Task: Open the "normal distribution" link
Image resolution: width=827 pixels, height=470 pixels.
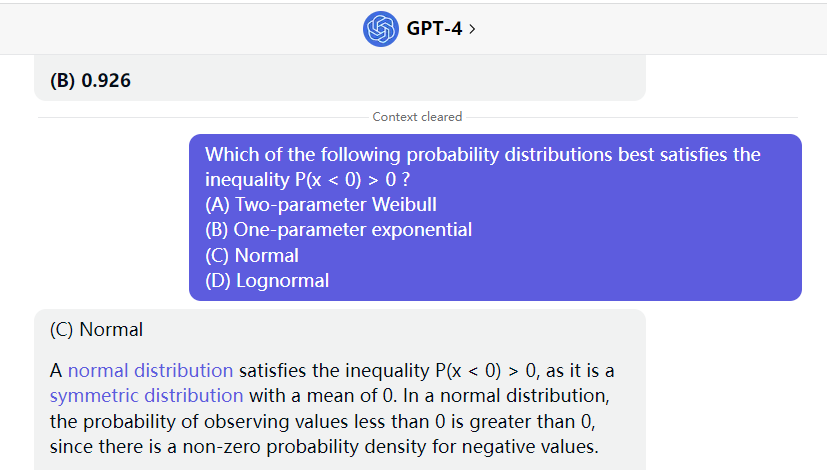Action: 150,370
